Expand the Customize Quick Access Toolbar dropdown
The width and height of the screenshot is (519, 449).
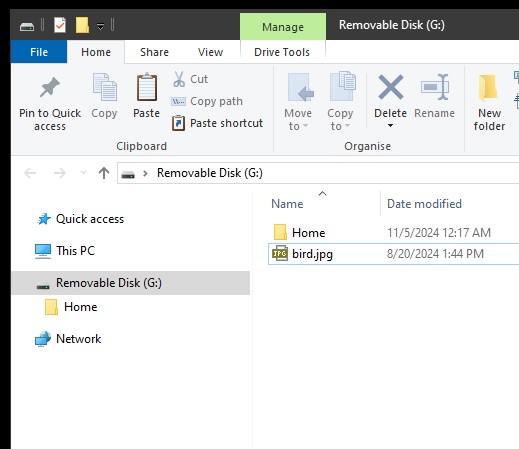[x=100, y=26]
